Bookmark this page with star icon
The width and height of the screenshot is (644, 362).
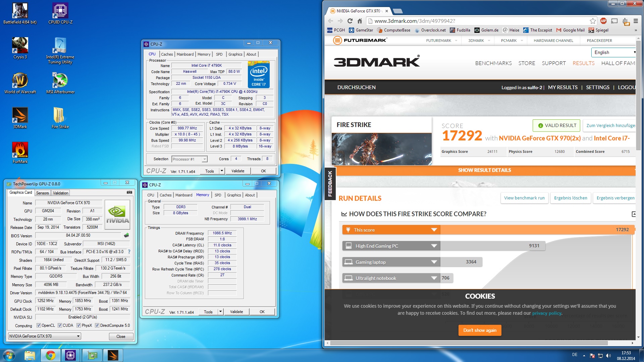[x=593, y=21]
